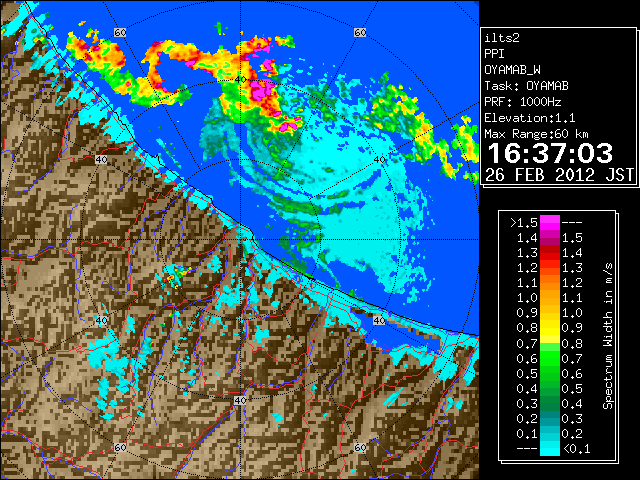Click the 'ilts2' label in the info box
Image resolution: width=640 pixels, height=480 pixels.
click(x=502, y=38)
